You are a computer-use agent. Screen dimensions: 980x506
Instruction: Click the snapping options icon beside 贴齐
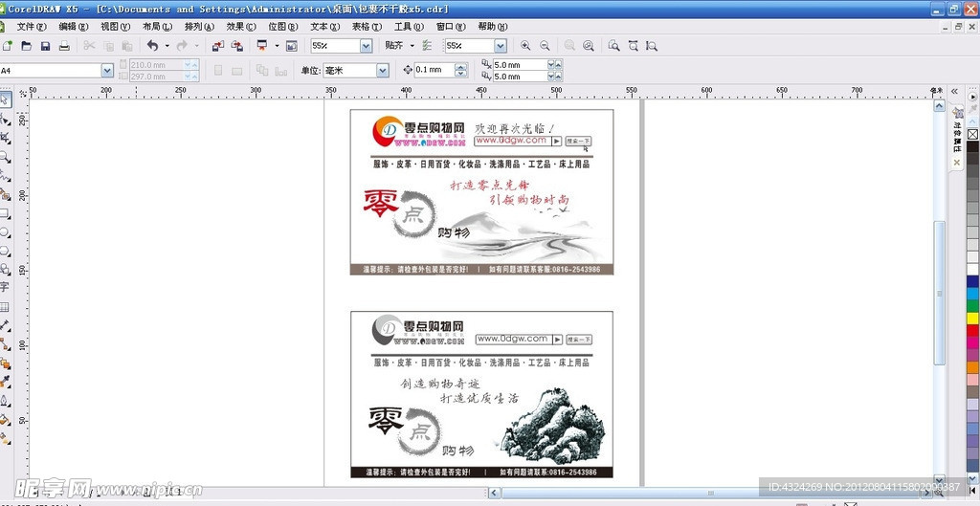(x=427, y=46)
